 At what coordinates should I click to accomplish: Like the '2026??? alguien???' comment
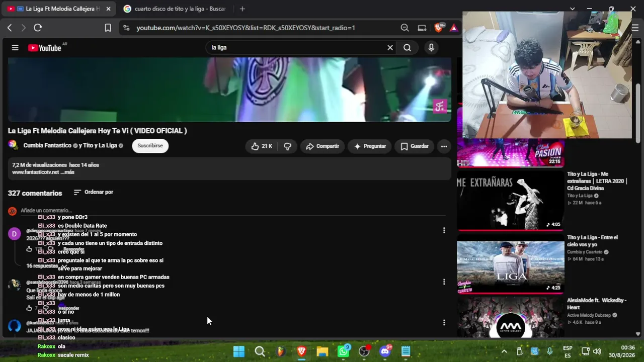29,249
